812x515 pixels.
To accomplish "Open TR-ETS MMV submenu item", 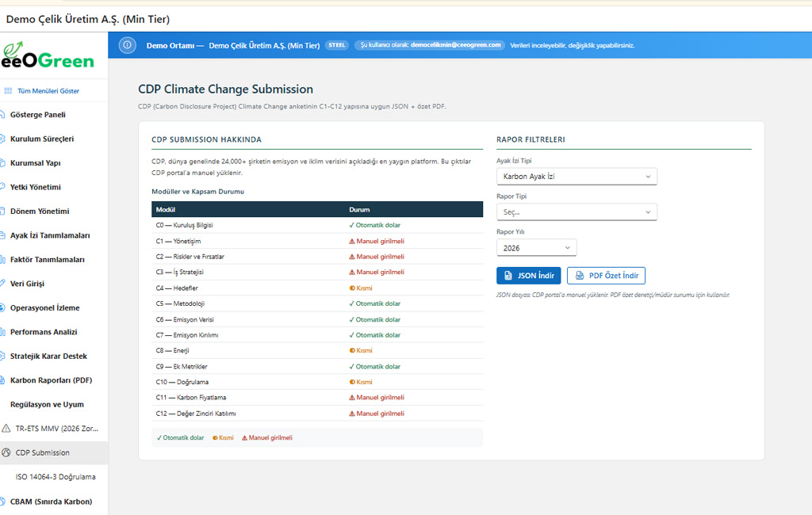I will tap(54, 429).
